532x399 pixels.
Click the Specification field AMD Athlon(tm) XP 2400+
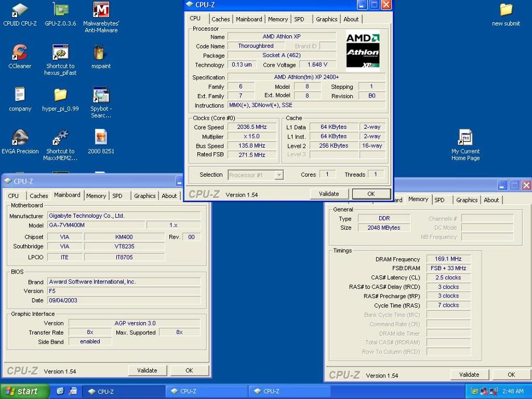tap(306, 77)
